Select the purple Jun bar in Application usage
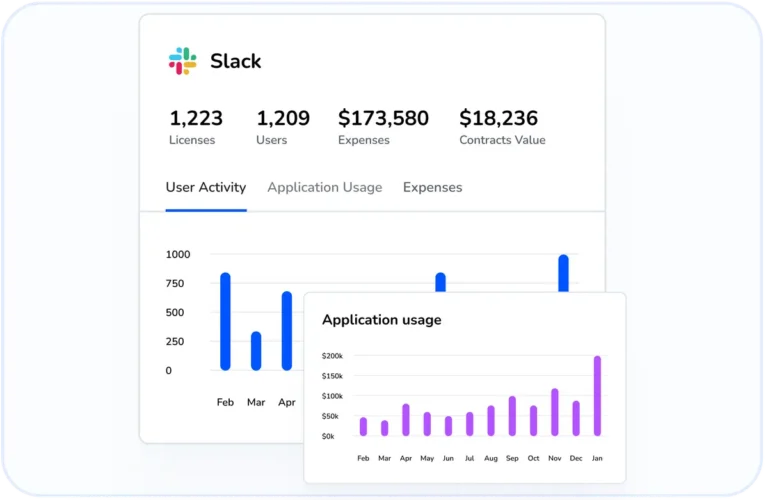 pos(448,426)
